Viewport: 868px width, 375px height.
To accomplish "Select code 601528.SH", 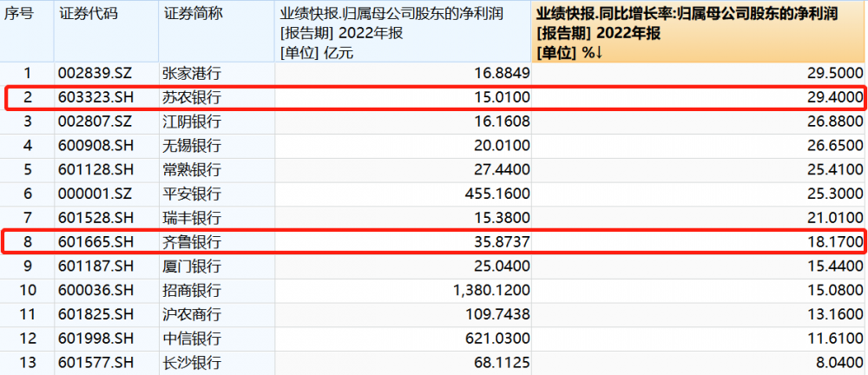I will (x=94, y=218).
